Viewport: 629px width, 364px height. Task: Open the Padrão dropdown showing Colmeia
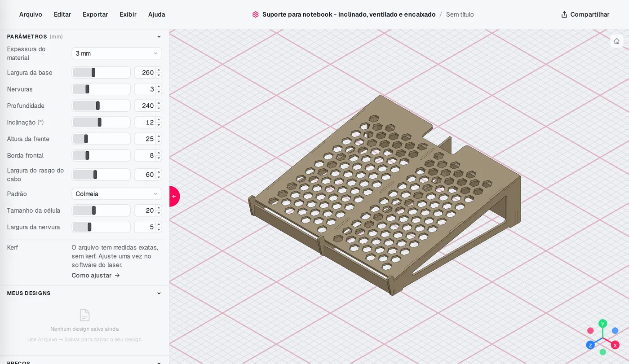(117, 194)
